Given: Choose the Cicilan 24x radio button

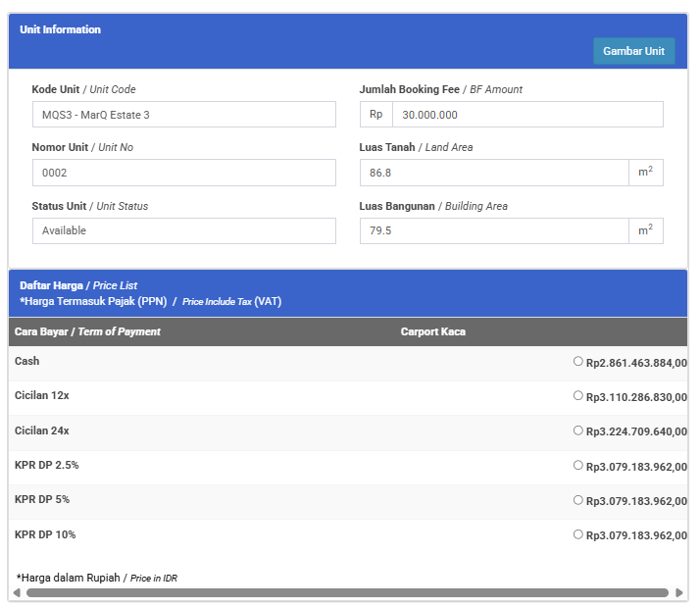Looking at the screenshot, I should [578, 430].
